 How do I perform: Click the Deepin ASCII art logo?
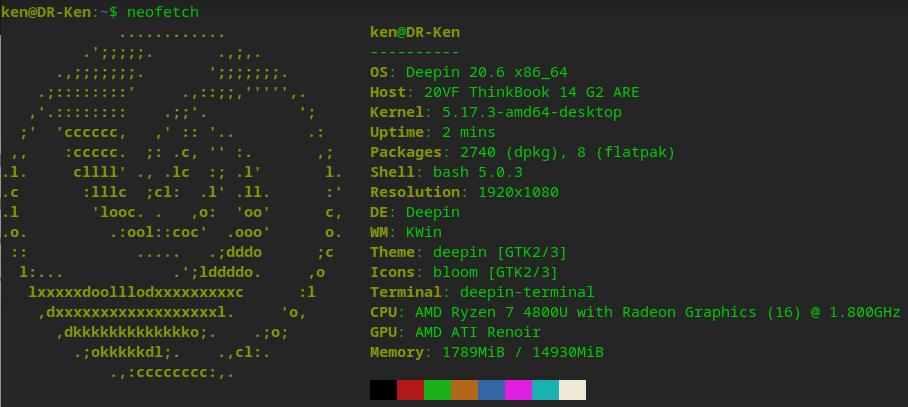pyautogui.click(x=172, y=203)
